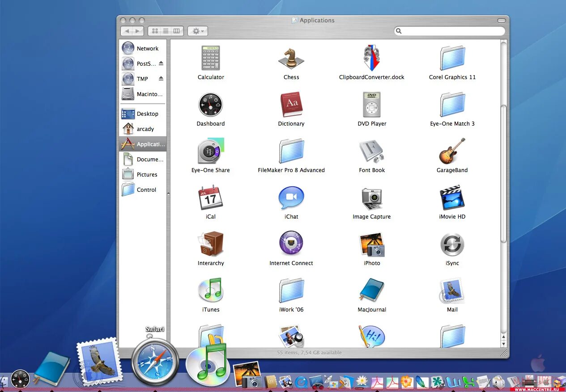Image resolution: width=566 pixels, height=392 pixels.
Task: Open Control folder in sidebar
Action: (143, 190)
